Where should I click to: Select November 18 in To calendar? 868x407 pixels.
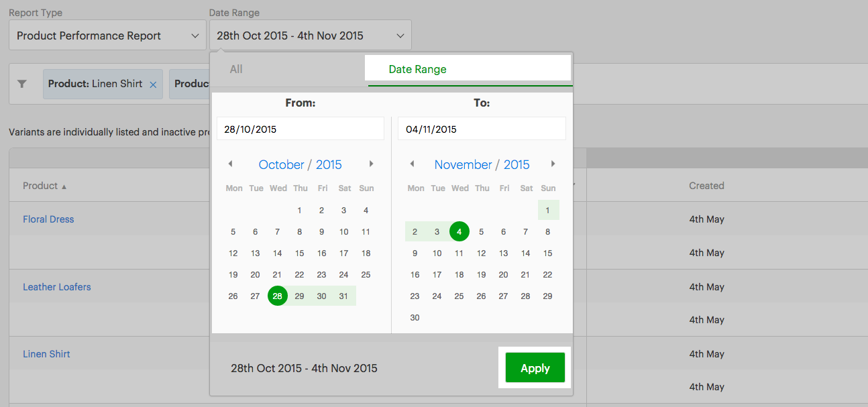[459, 275]
